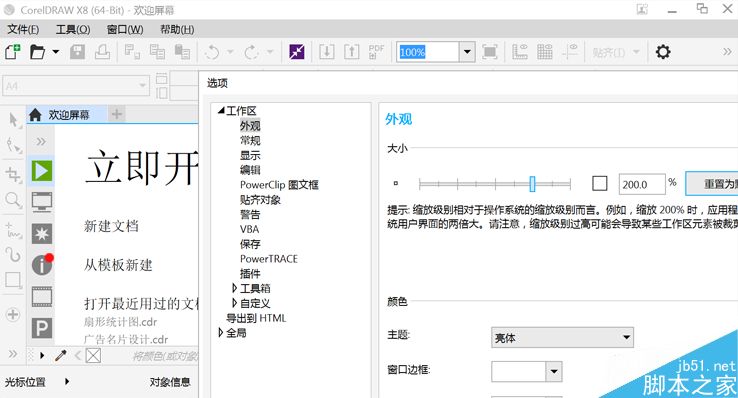738x398 pixels.
Task: Select the Shape tool
Action: pos(14,145)
